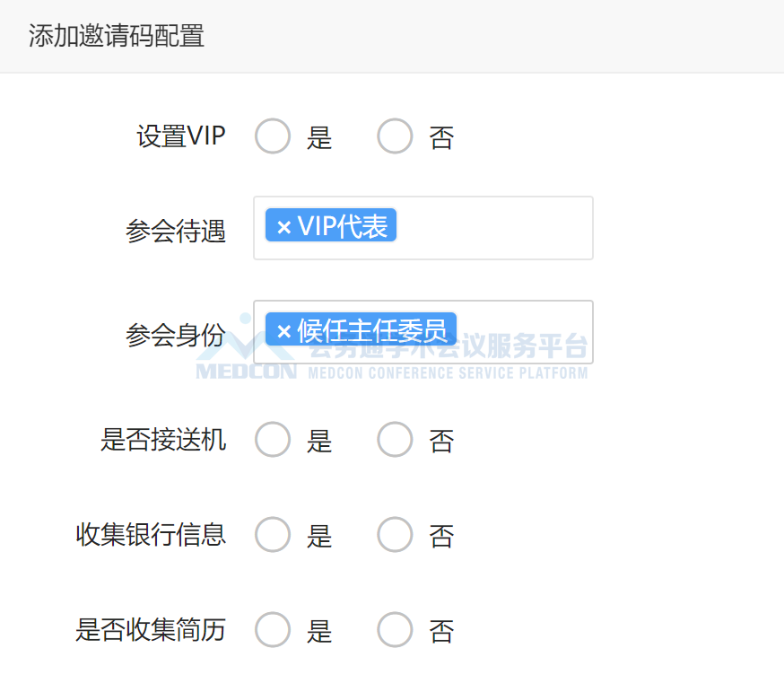Select 是 radio for 设置VIP

273,136
